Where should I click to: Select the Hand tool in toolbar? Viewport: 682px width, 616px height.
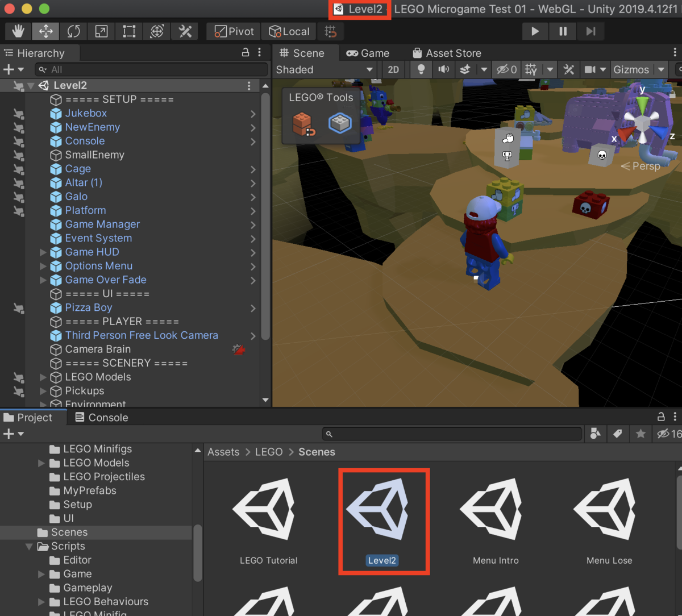(18, 31)
